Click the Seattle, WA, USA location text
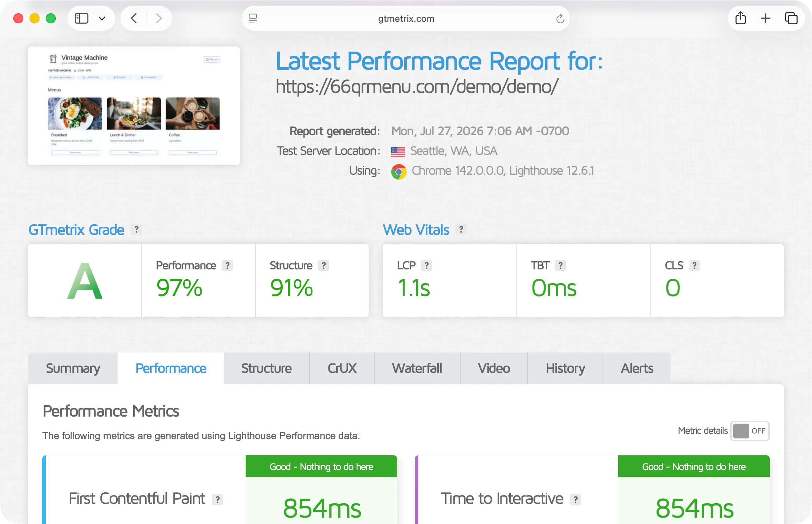This screenshot has width=812, height=524. tap(454, 151)
